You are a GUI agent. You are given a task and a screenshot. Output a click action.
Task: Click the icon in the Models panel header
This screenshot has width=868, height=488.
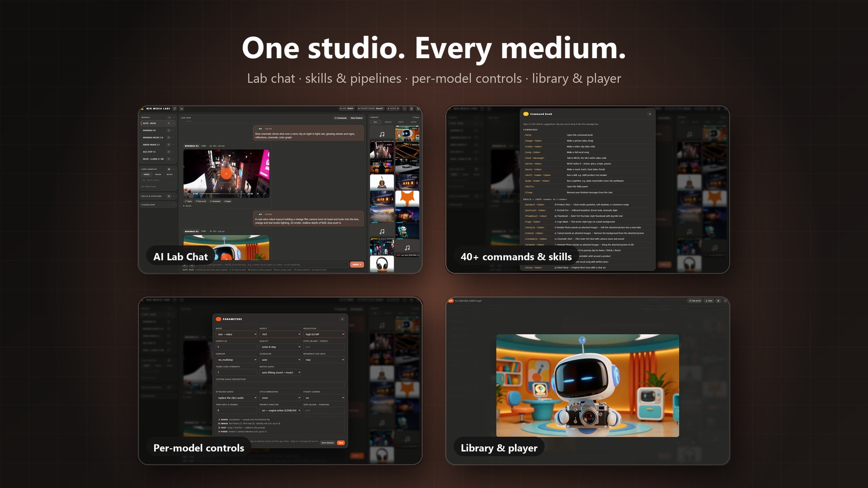[x=169, y=117]
